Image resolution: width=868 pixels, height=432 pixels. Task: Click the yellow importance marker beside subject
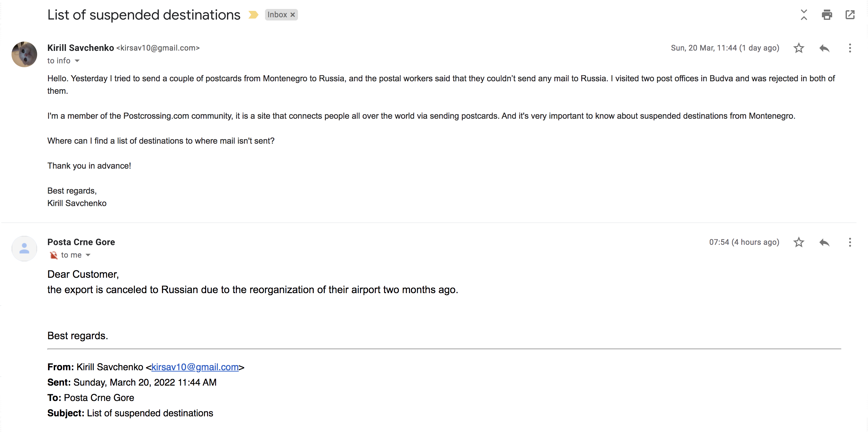253,15
